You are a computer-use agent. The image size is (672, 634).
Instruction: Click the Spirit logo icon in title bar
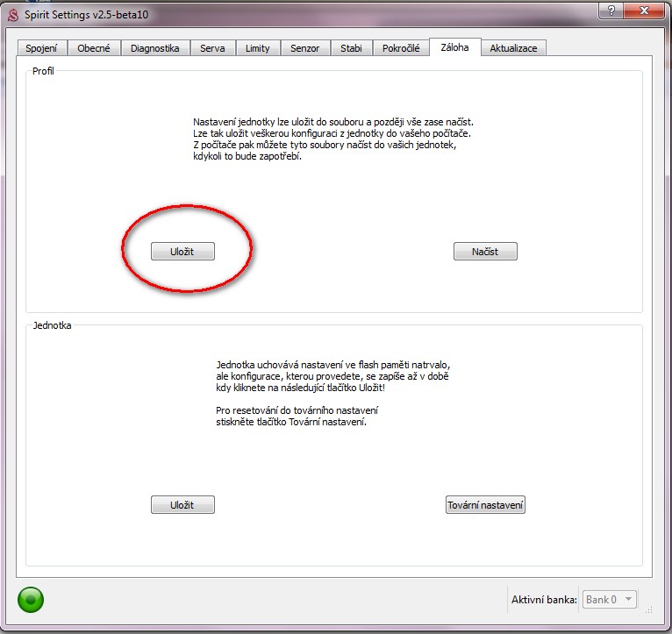pos(13,11)
